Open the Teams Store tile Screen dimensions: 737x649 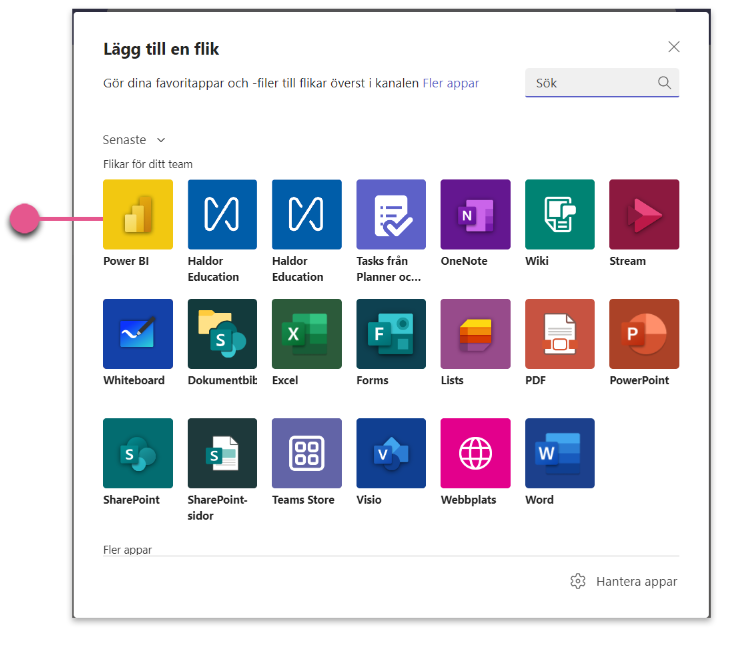306,453
